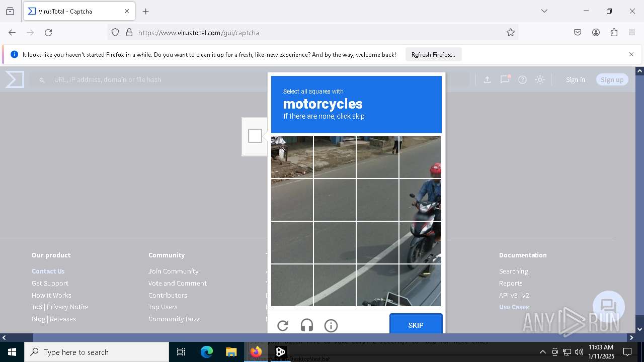Open the Windows Start menu
Viewport: 644px width, 362px height.
pos(12,352)
